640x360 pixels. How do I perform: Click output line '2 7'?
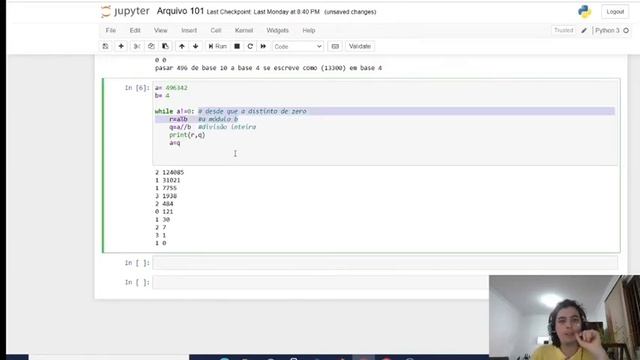coord(160,227)
